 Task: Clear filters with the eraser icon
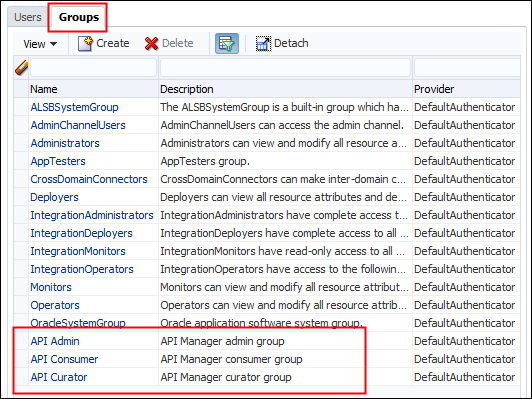coord(21,68)
